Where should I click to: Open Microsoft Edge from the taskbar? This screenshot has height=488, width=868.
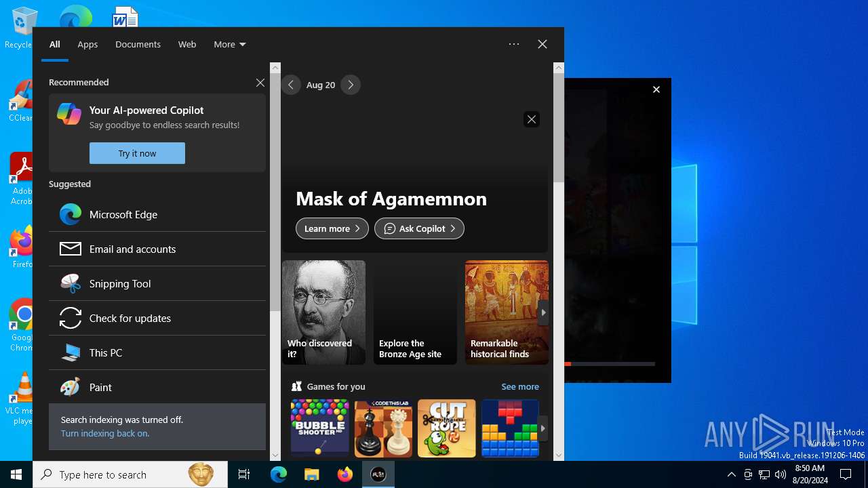click(x=279, y=474)
